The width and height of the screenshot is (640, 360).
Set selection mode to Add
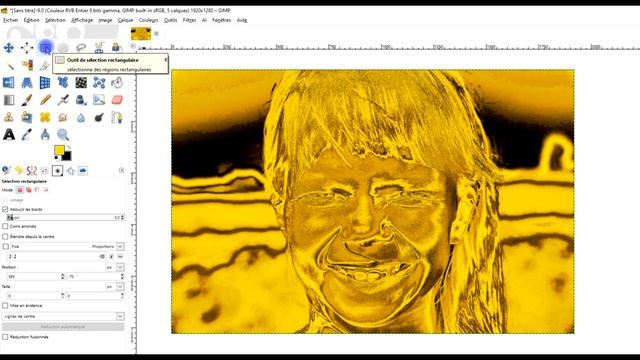tap(29, 190)
